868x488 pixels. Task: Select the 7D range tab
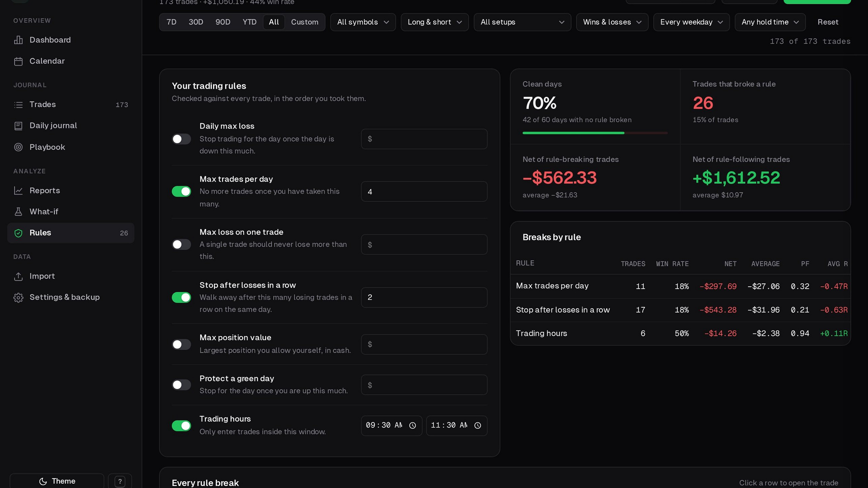coord(171,22)
